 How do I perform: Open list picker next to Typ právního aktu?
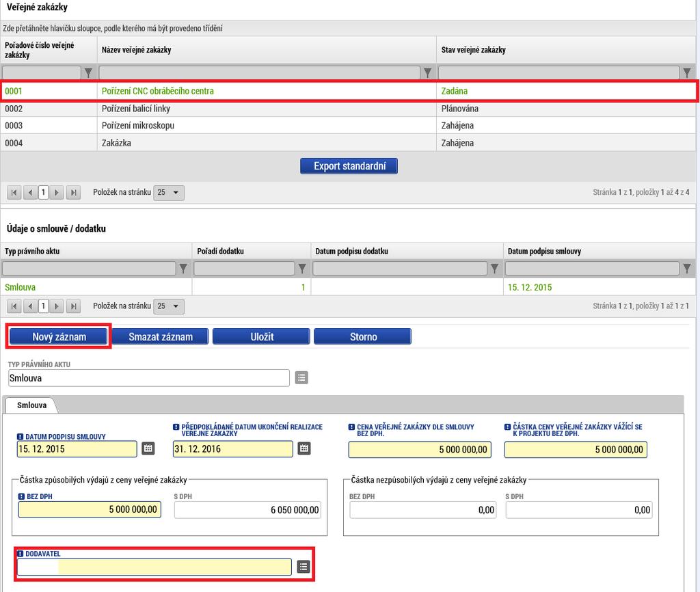point(301,378)
